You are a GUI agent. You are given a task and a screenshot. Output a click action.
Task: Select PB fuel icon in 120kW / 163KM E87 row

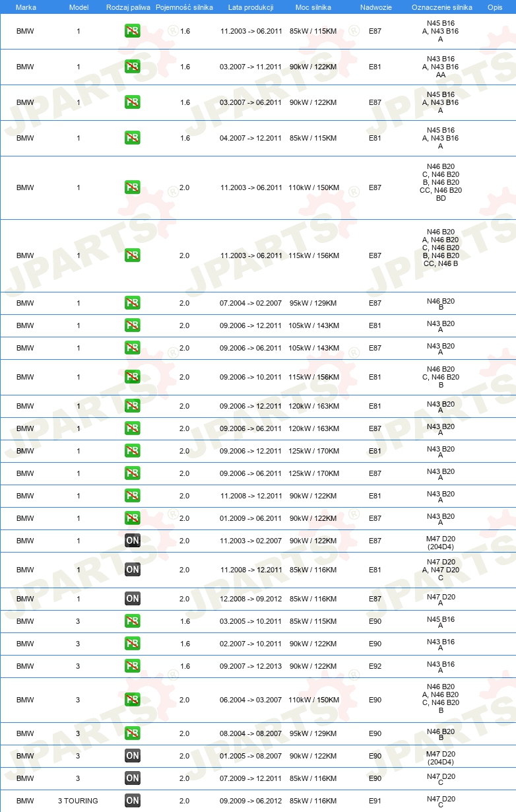(x=133, y=428)
